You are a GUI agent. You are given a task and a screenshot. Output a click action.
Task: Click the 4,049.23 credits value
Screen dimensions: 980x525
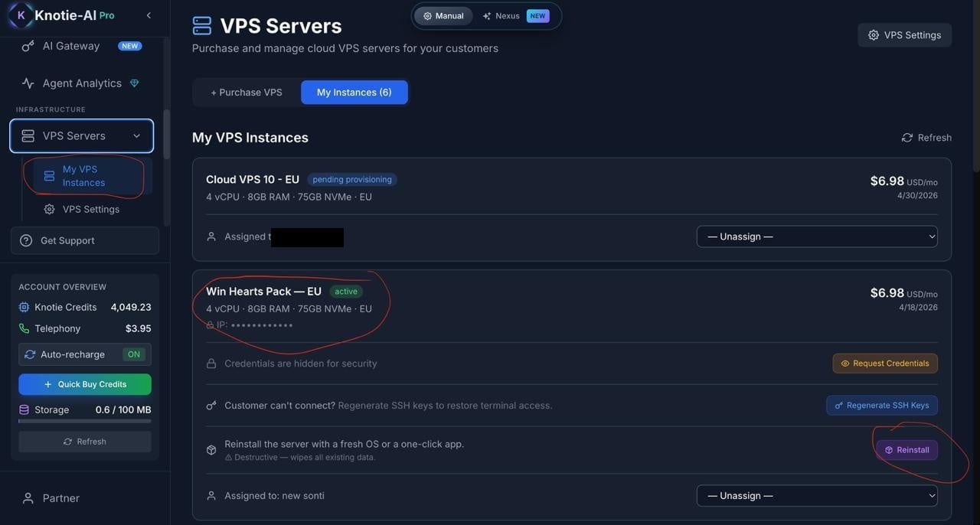(131, 307)
